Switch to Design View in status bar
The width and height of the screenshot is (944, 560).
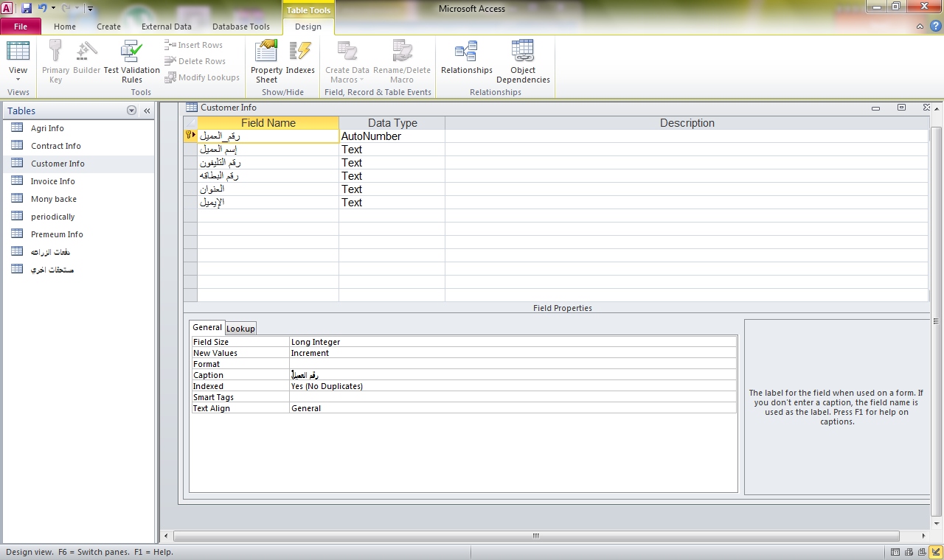point(935,552)
